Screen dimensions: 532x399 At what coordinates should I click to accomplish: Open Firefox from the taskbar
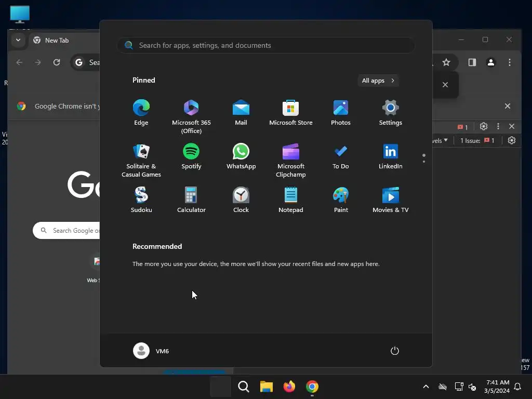(289, 387)
